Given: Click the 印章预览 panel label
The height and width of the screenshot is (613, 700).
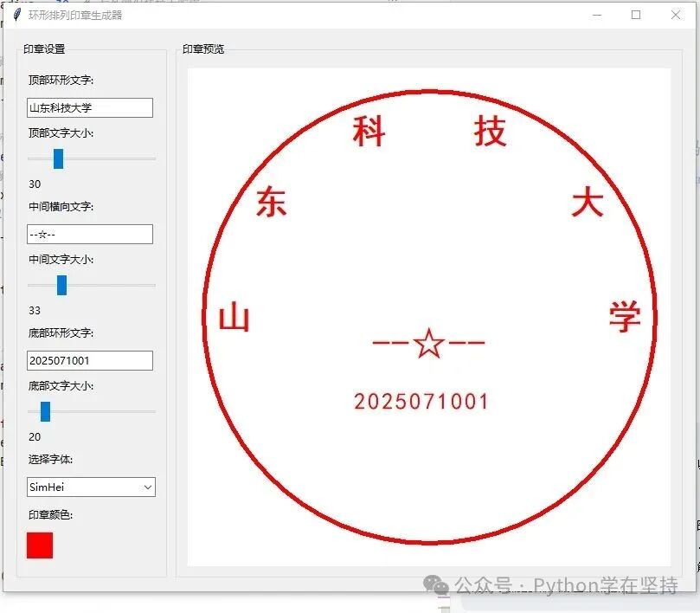Looking at the screenshot, I should (x=203, y=49).
